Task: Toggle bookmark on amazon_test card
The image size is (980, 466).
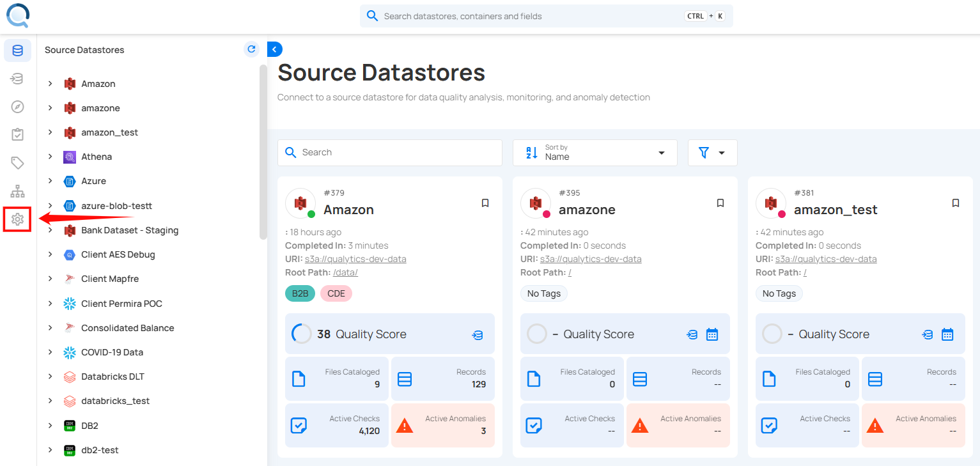Action: click(956, 203)
